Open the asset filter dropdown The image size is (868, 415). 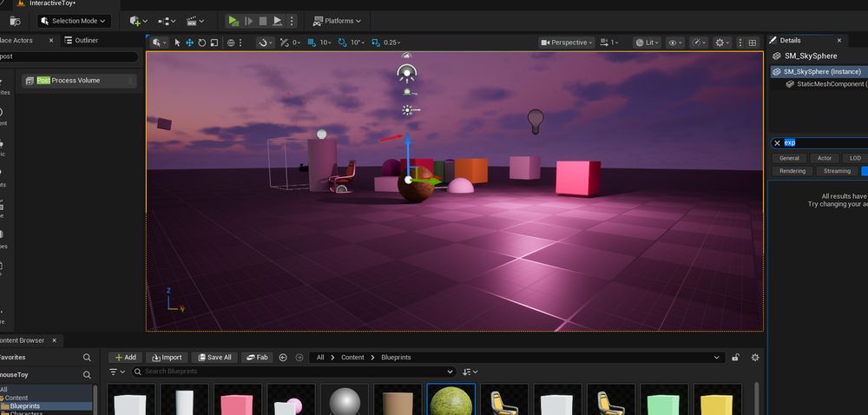[117, 372]
